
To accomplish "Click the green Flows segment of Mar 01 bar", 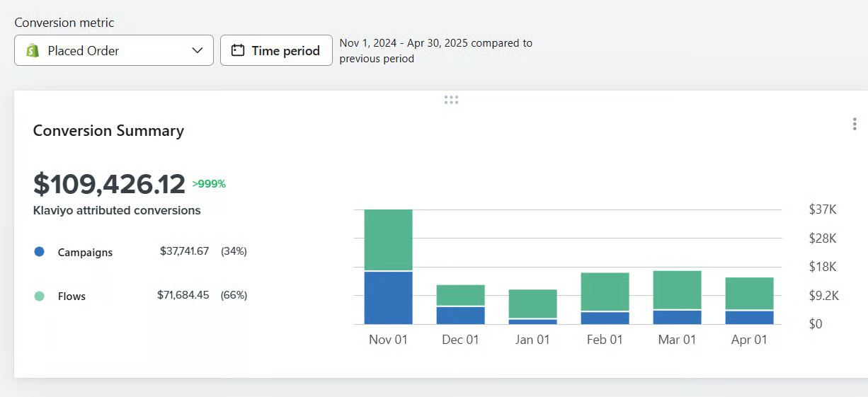I will (x=677, y=290).
